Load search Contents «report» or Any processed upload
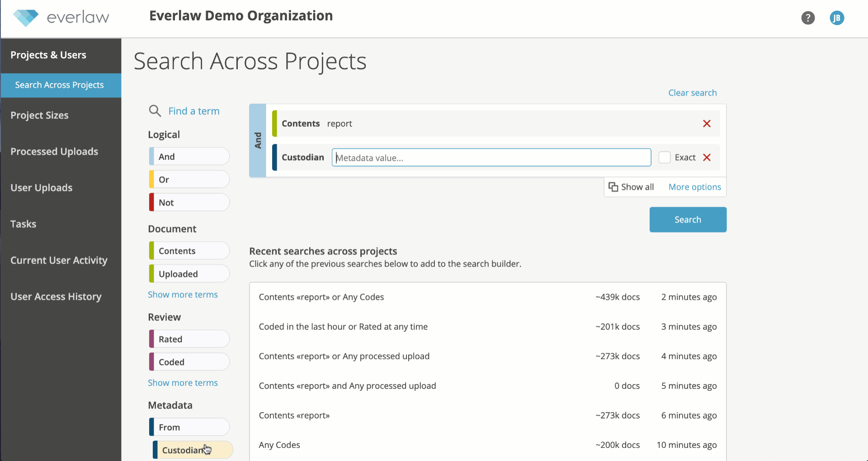The image size is (868, 461). click(344, 356)
